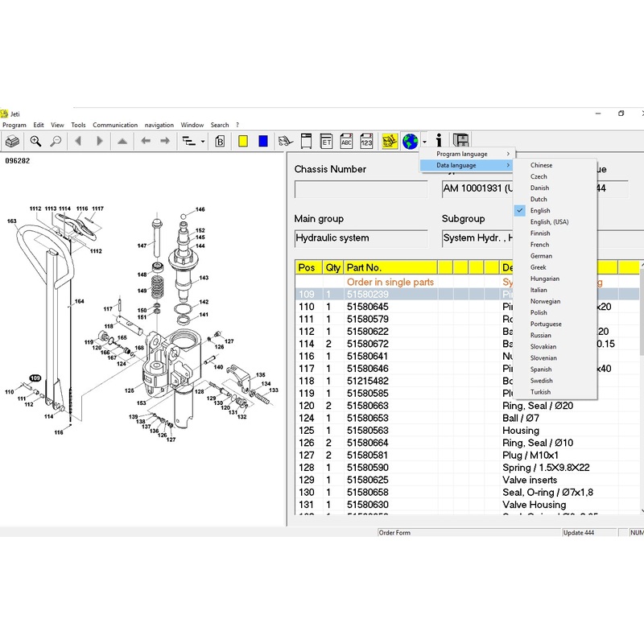Viewport: 644px width, 644px height.
Task: Click the Order in single parts link
Action: 390,283
